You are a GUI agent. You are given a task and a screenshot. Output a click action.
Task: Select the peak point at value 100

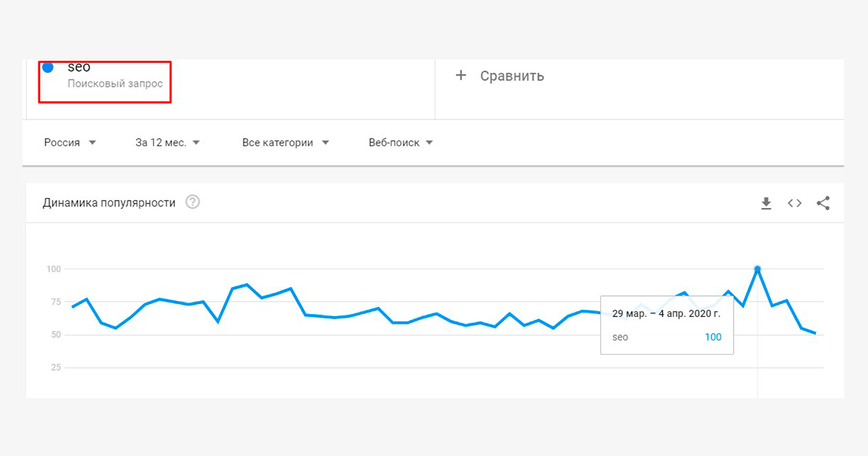(x=757, y=269)
